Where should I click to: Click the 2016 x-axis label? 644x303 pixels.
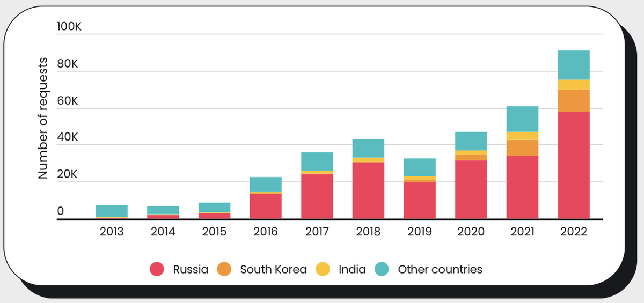[266, 232]
